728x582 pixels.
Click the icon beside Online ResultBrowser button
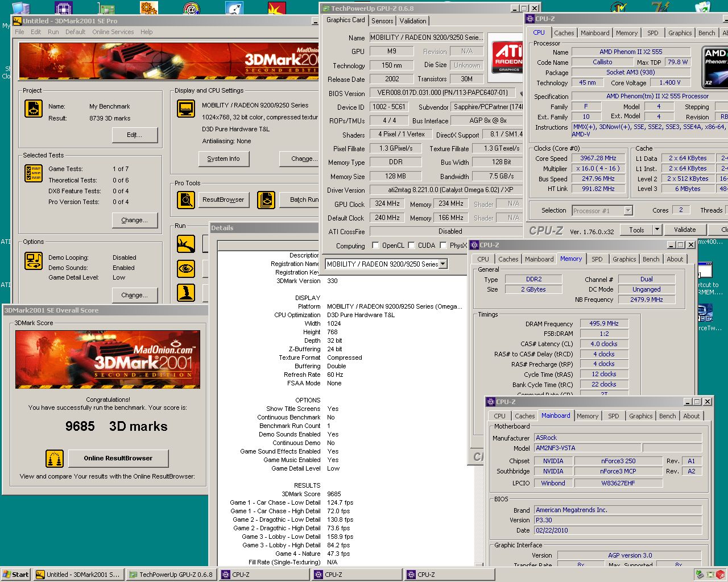55,458
